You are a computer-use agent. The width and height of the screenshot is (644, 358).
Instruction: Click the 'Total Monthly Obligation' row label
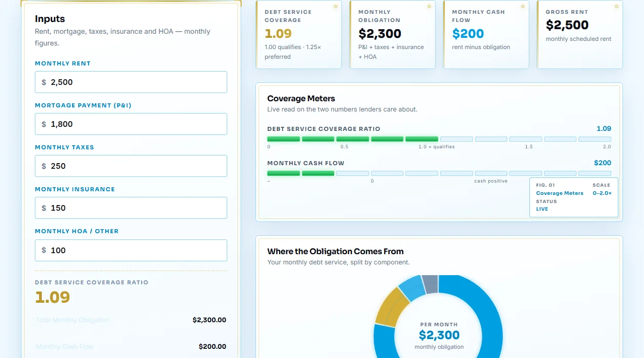[x=73, y=320]
